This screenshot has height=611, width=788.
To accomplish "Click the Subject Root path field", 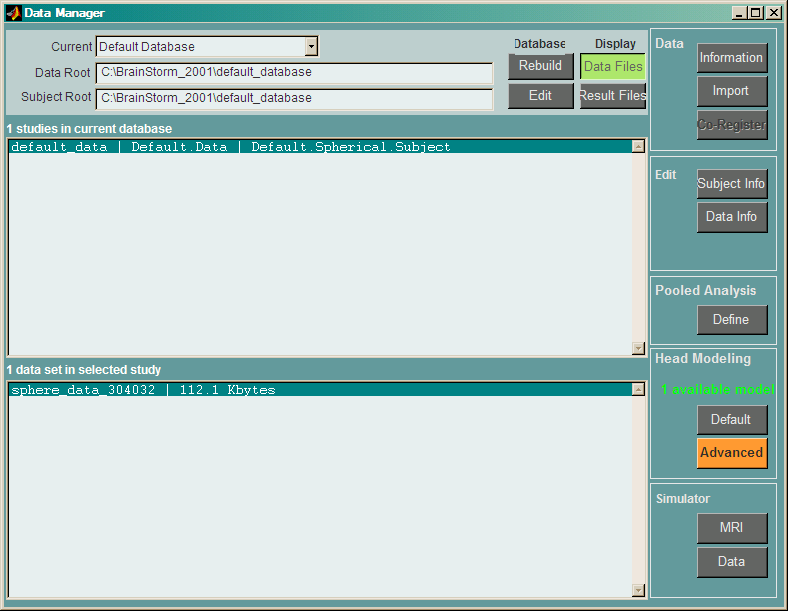I will pos(294,98).
